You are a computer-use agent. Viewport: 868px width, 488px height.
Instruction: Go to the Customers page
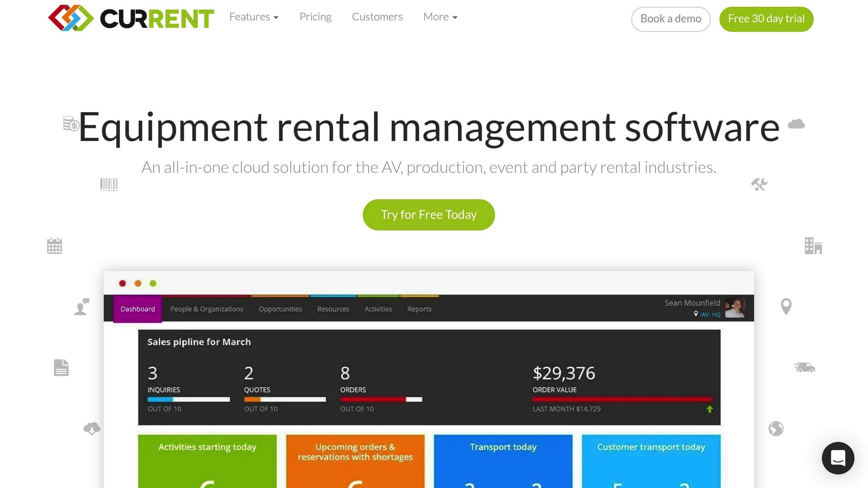pyautogui.click(x=377, y=17)
